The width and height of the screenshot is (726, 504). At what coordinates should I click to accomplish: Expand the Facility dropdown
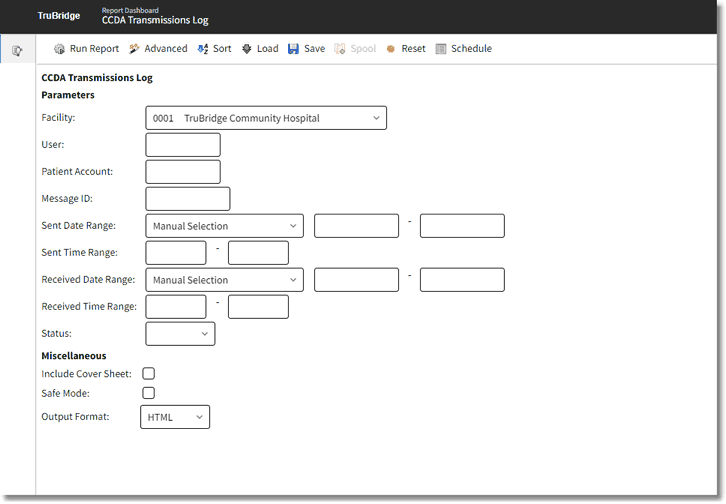(x=266, y=118)
